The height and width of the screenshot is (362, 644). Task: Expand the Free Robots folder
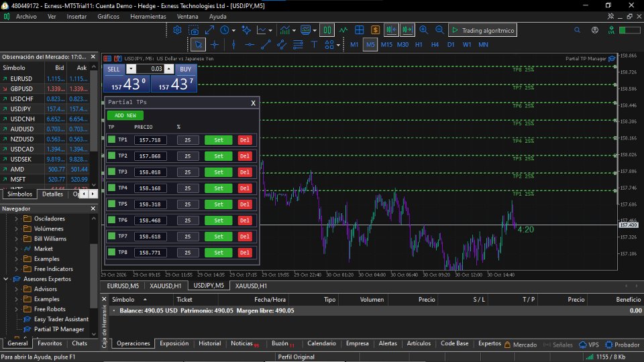point(16,309)
